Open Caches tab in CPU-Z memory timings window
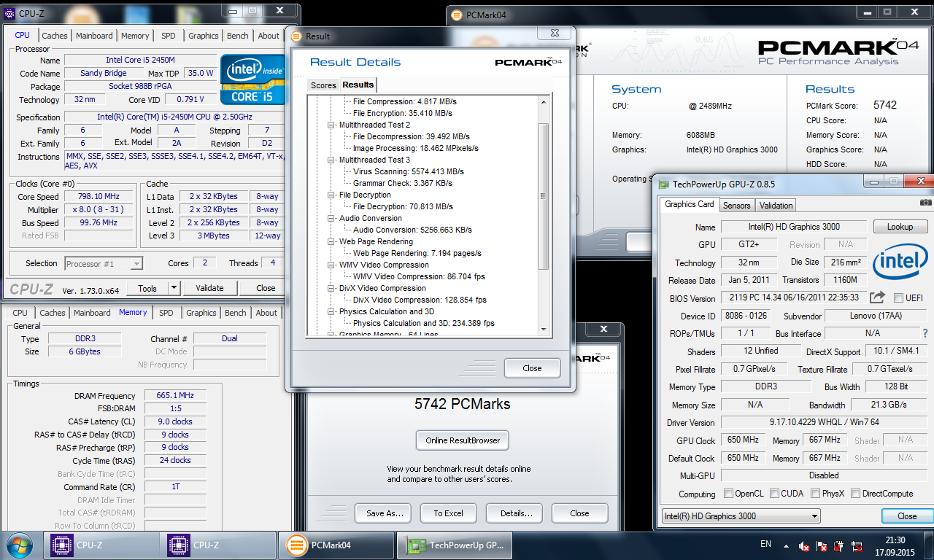The width and height of the screenshot is (934, 560). pyautogui.click(x=53, y=313)
